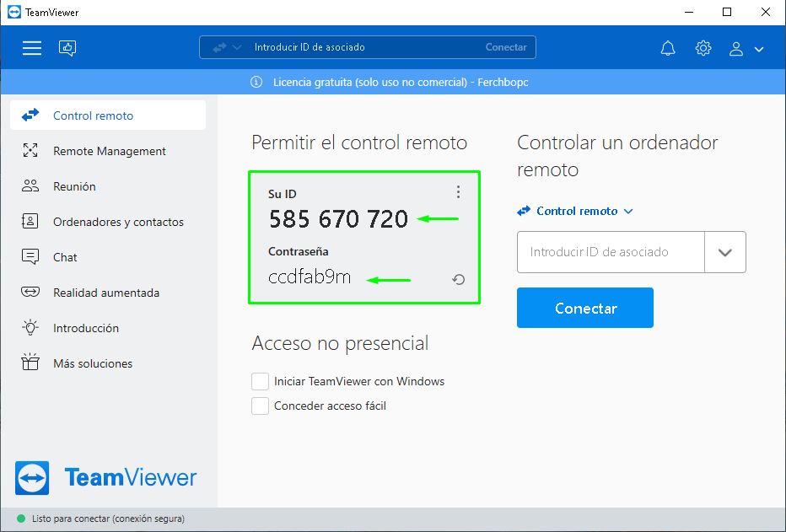786x532 pixels.
Task: Toggle Conceder acceso fácil checkbox
Action: click(260, 406)
